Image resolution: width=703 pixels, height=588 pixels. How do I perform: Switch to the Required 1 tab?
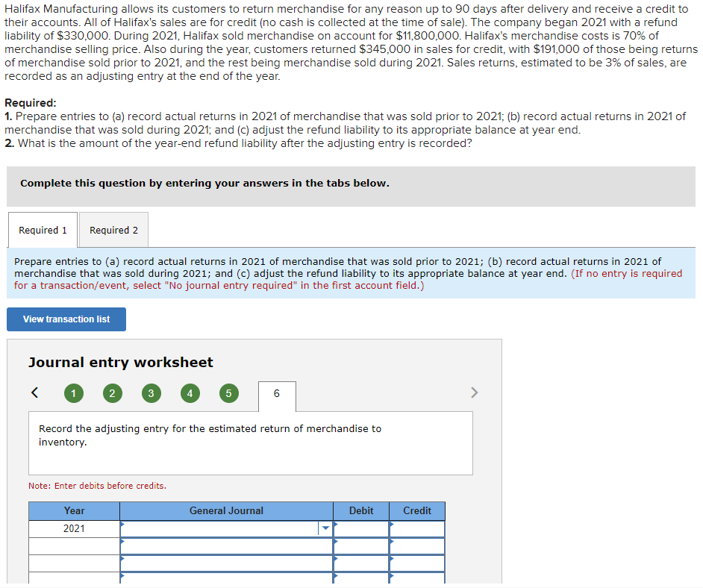click(43, 230)
